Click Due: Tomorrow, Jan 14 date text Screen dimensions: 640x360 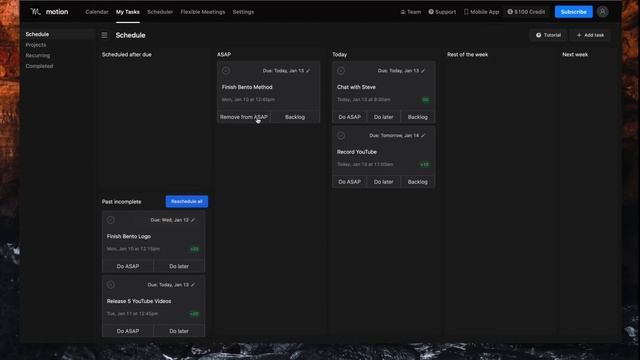point(394,136)
